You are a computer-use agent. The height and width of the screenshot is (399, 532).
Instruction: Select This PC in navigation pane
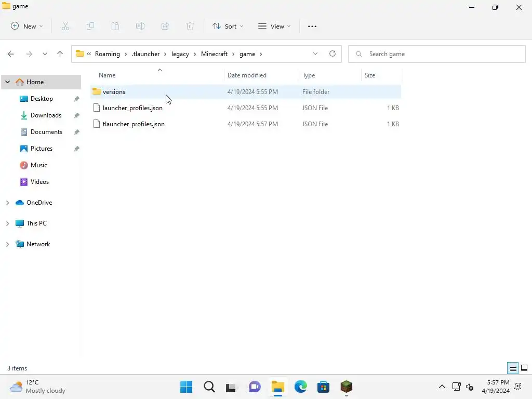click(36, 223)
